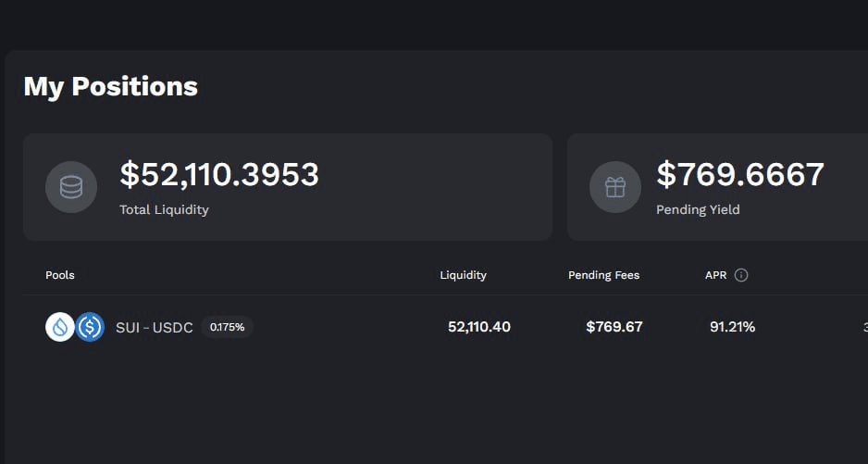Click the 52,110.40 liquidity cell
This screenshot has width=868, height=464.
tap(478, 327)
